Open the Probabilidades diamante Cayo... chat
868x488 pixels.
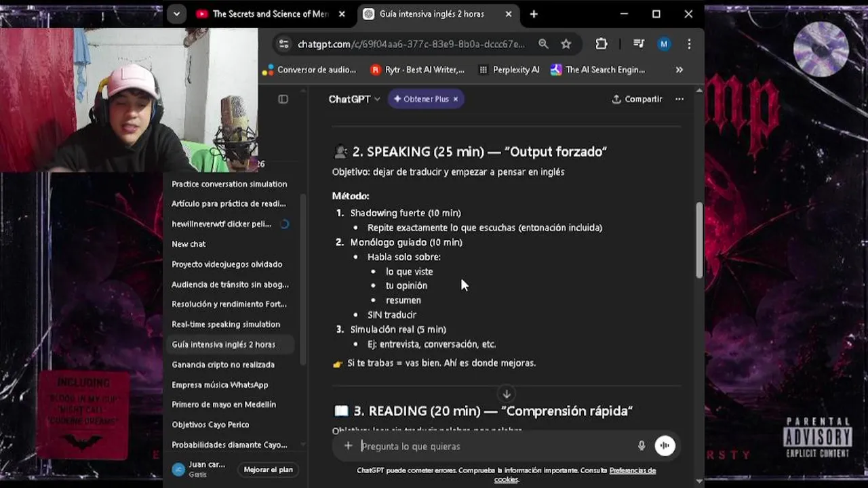pyautogui.click(x=229, y=445)
